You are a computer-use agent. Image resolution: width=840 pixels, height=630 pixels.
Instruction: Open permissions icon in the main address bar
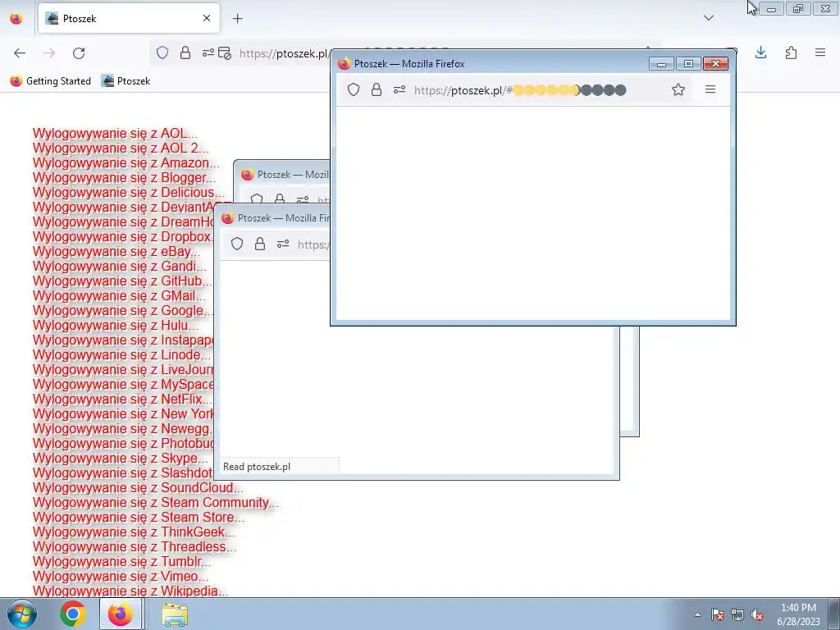(208, 53)
